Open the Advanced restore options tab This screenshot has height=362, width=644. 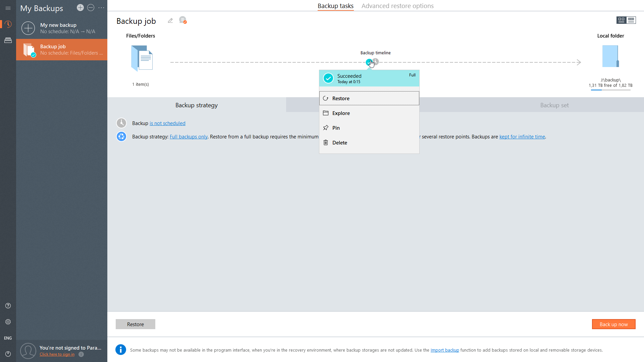coord(397,6)
